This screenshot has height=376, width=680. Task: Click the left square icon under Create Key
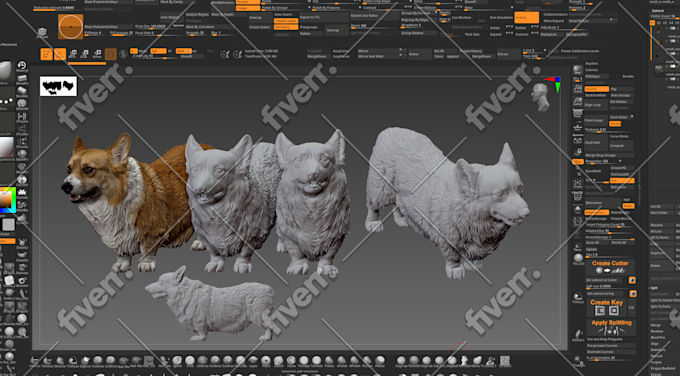tap(600, 311)
